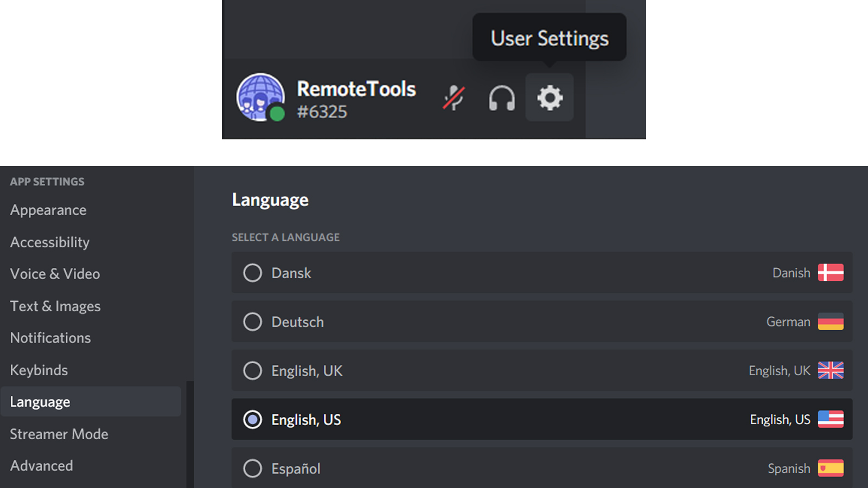
Task: Open User Settings gear icon
Action: [x=550, y=98]
